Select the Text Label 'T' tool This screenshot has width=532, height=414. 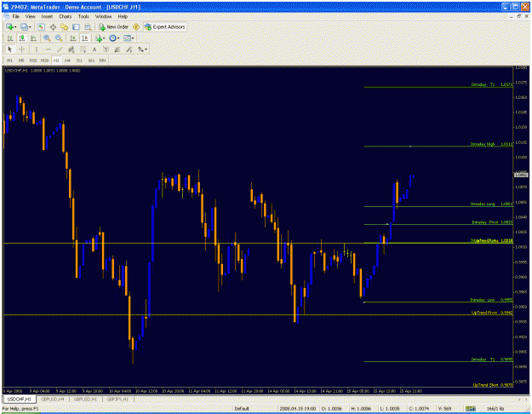(x=106, y=49)
